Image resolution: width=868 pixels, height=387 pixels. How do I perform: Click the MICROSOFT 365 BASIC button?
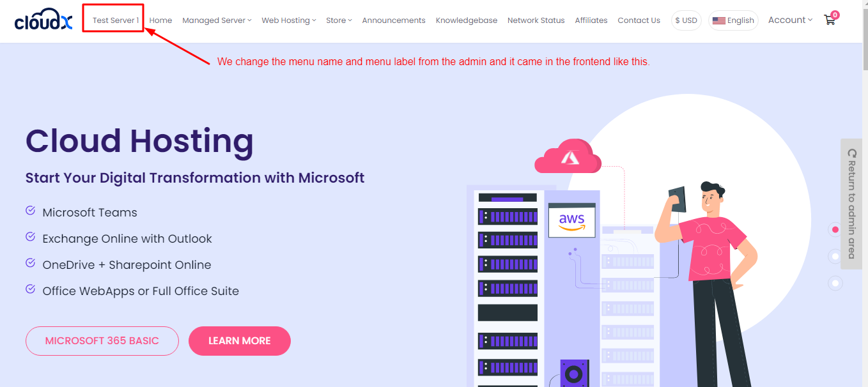click(102, 341)
